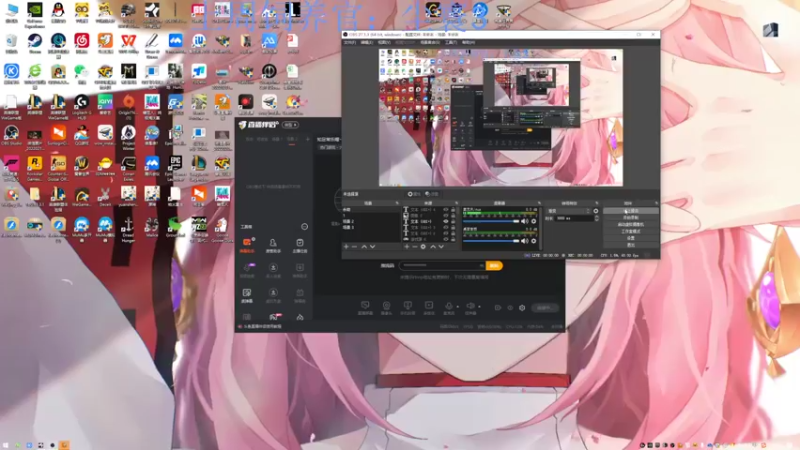Viewport: 800px width, 450px height.
Task: Select the underlined scene tab in streaming companion
Action: (292, 139)
